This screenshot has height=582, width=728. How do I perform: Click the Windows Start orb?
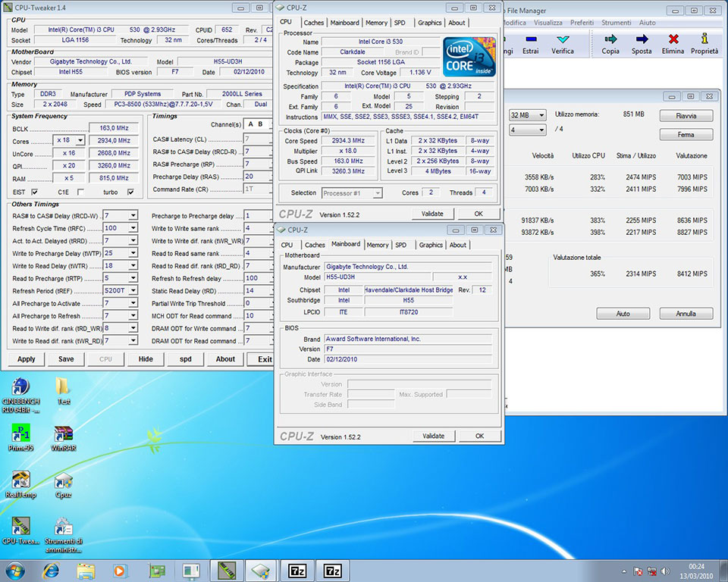[x=14, y=571]
